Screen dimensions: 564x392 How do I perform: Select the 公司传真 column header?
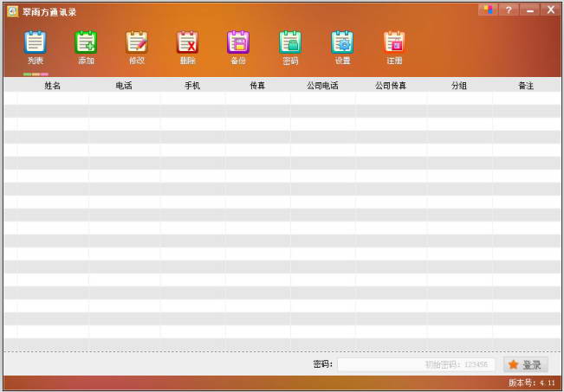(x=391, y=86)
